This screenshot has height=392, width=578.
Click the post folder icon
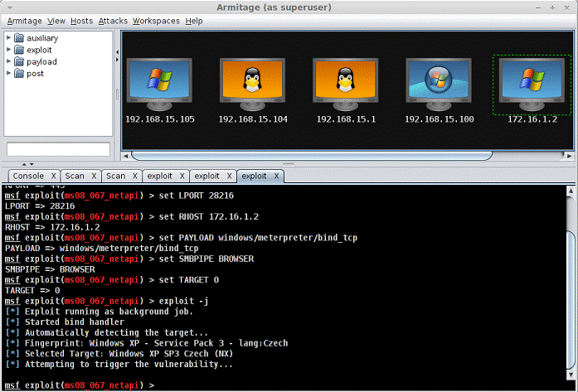(x=19, y=73)
